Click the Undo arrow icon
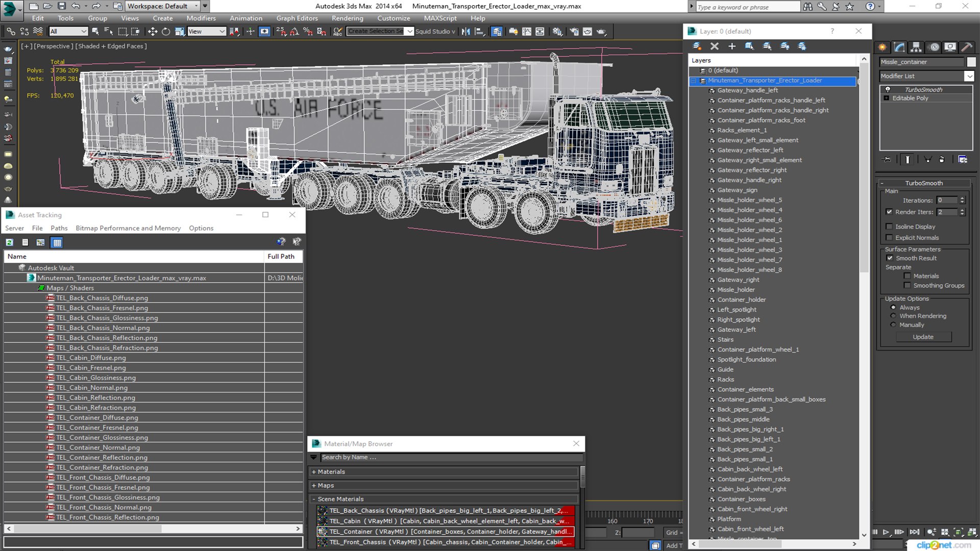The image size is (980, 551). click(x=76, y=6)
